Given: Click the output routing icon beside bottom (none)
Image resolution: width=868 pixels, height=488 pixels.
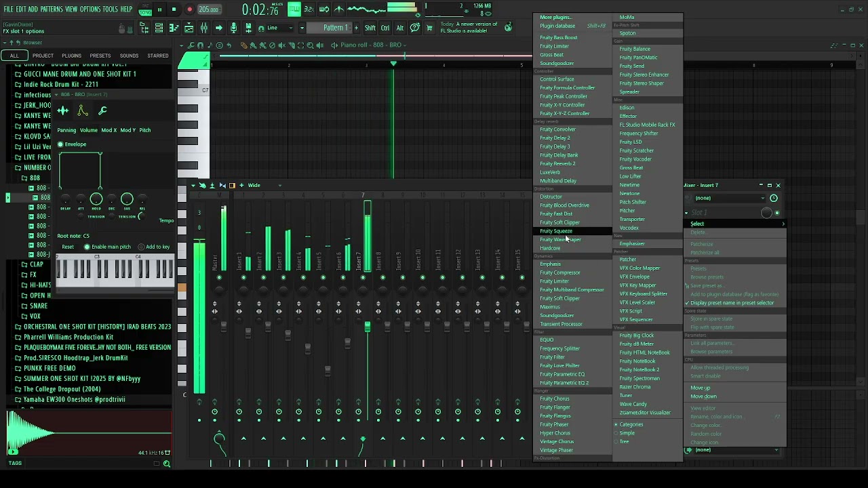Looking at the screenshot, I should coord(689,450).
